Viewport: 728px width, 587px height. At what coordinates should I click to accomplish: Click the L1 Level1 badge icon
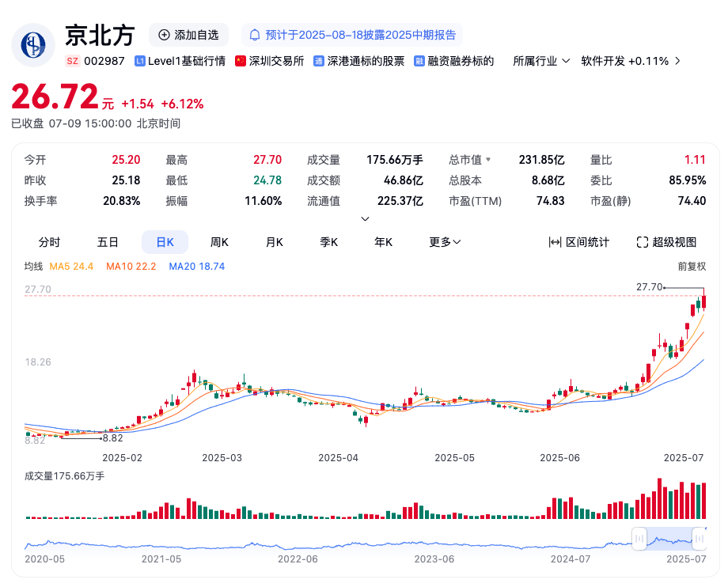pyautogui.click(x=139, y=61)
